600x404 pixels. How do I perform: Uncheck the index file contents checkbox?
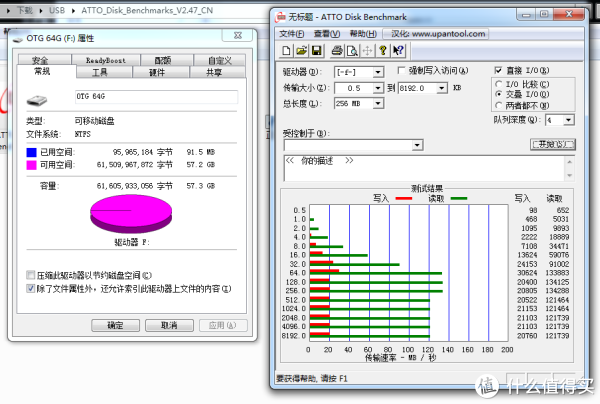coord(30,288)
